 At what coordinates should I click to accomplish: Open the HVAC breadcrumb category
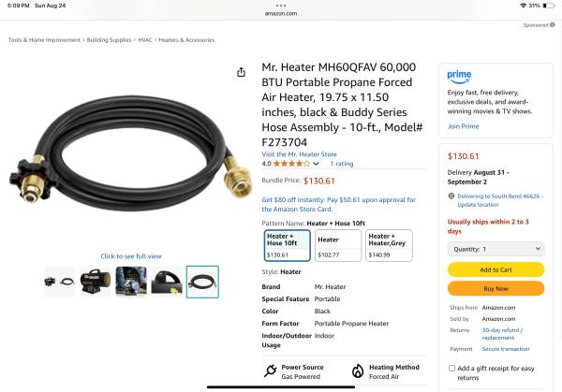(145, 39)
